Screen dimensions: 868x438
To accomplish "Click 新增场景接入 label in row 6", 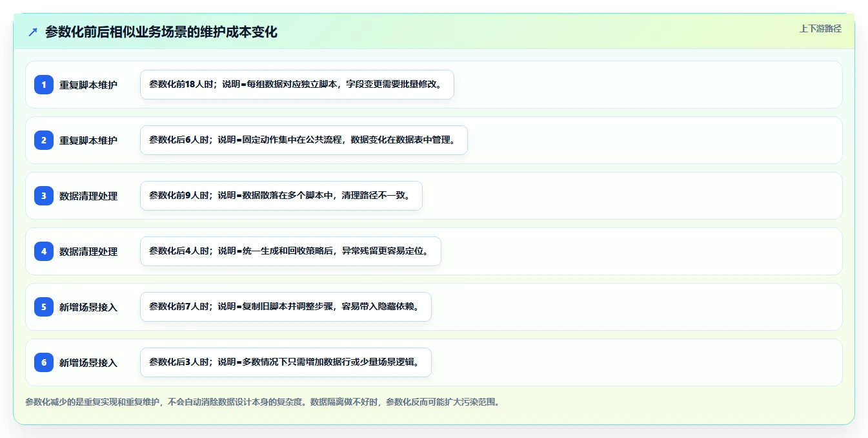I will click(x=88, y=362).
